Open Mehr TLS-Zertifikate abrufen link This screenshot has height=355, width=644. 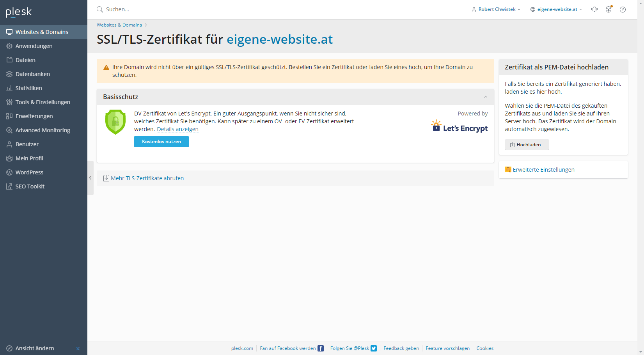click(147, 178)
